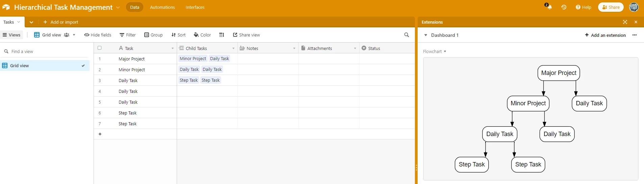The width and height of the screenshot is (644, 184).
Task: Click the Status column header
Action: point(387,48)
